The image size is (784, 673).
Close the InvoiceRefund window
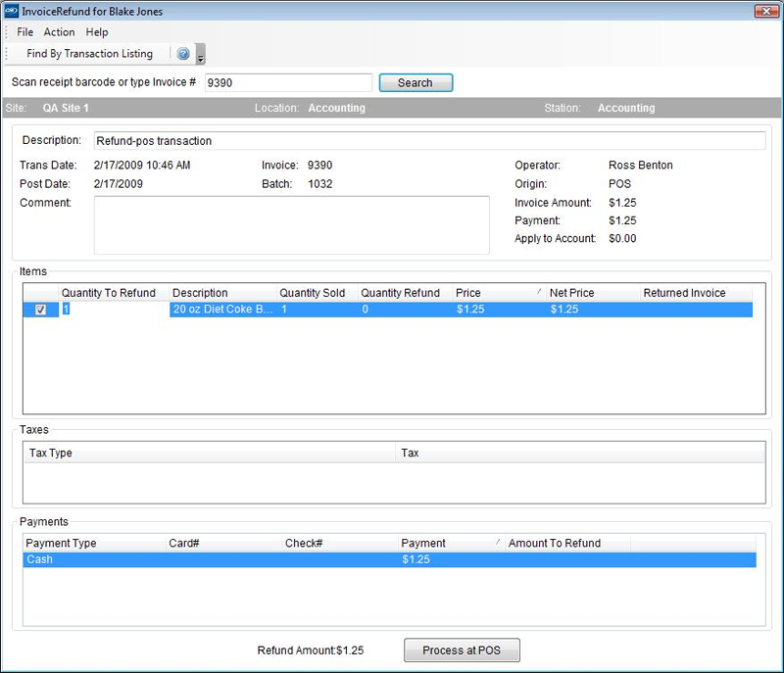pos(766,11)
